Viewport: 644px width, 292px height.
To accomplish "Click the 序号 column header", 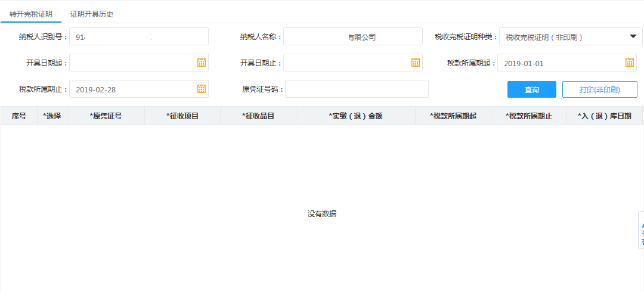I will click(19, 116).
